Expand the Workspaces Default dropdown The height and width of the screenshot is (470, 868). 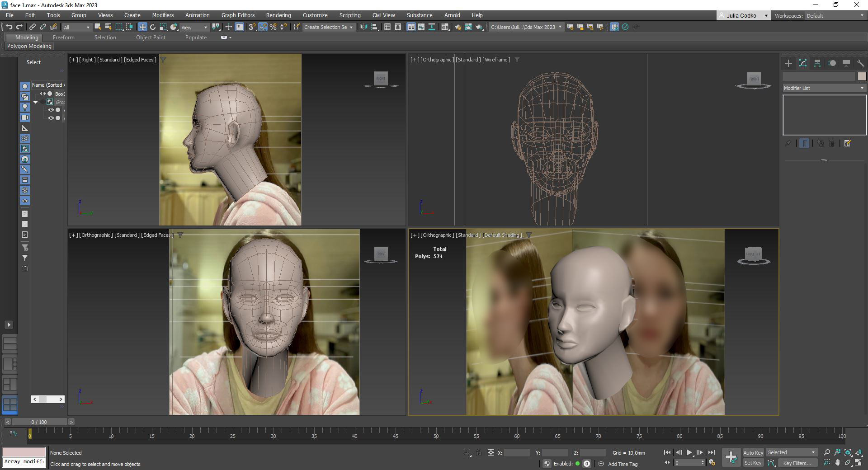[x=835, y=16]
